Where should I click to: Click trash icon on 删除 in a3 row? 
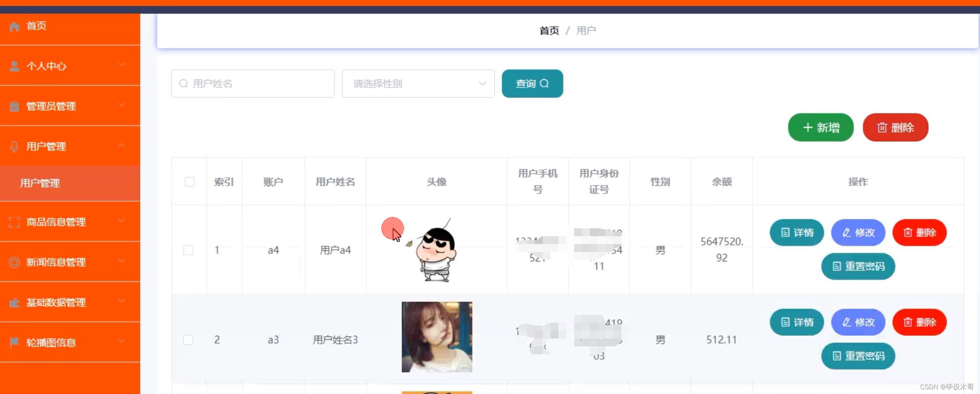click(x=908, y=322)
